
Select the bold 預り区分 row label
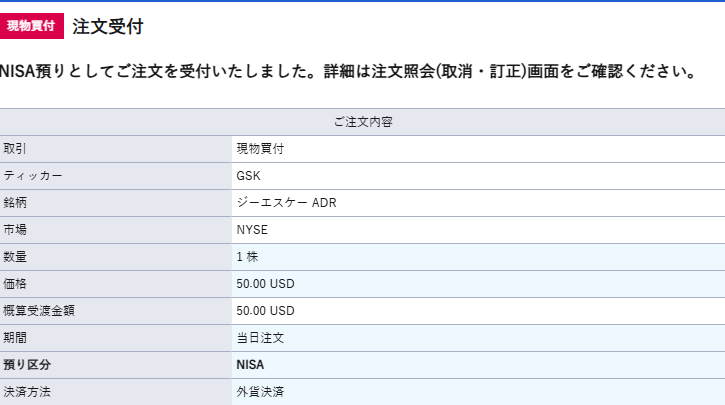click(x=27, y=365)
